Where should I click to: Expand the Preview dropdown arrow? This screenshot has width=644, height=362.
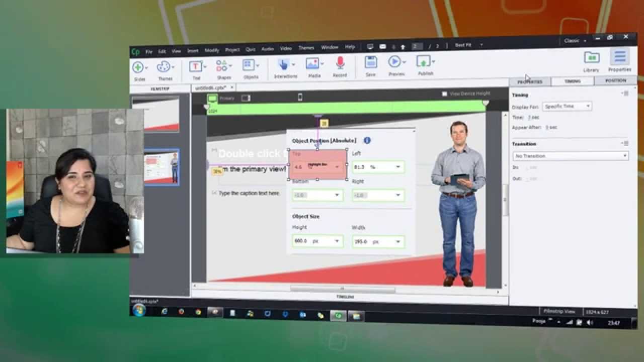[403, 62]
